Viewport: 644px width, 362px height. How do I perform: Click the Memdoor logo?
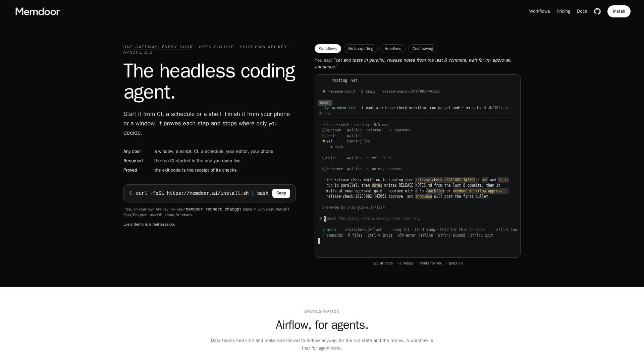38,11
